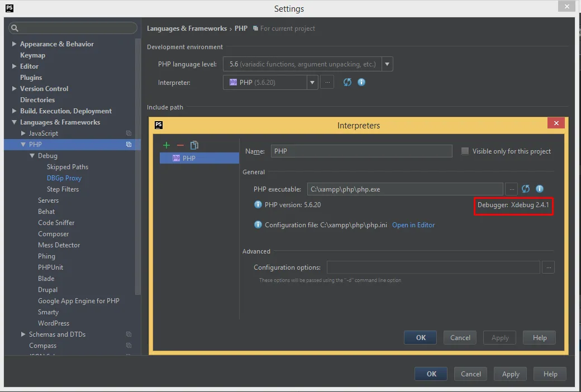Click Cancel in the Settings window
Screen dimensions: 581x392
point(470,374)
